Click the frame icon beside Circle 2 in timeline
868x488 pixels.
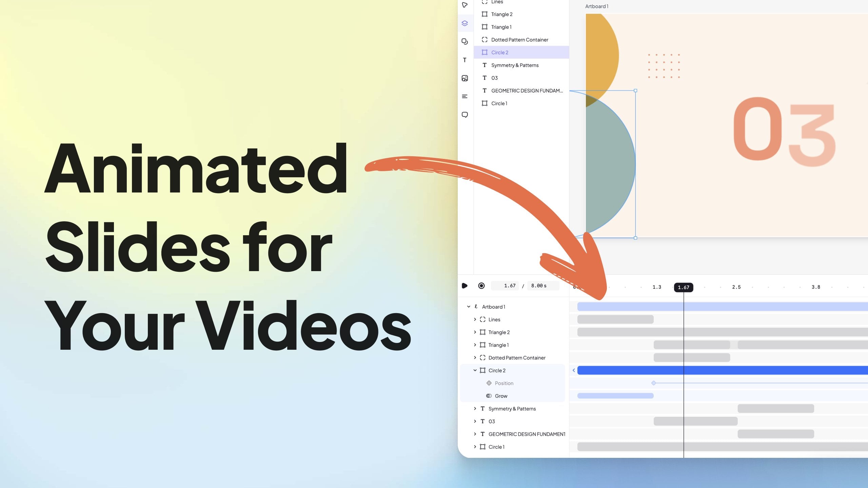pyautogui.click(x=482, y=370)
